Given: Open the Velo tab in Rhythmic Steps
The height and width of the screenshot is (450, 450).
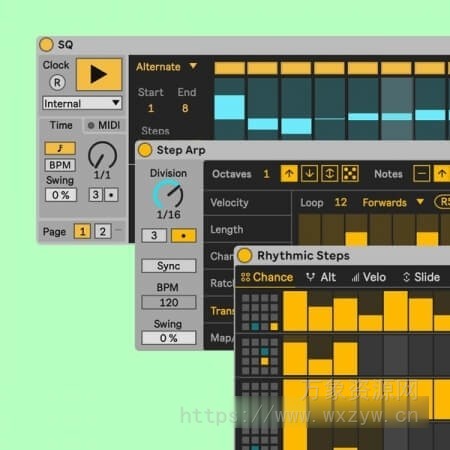Looking at the screenshot, I should coord(369,277).
